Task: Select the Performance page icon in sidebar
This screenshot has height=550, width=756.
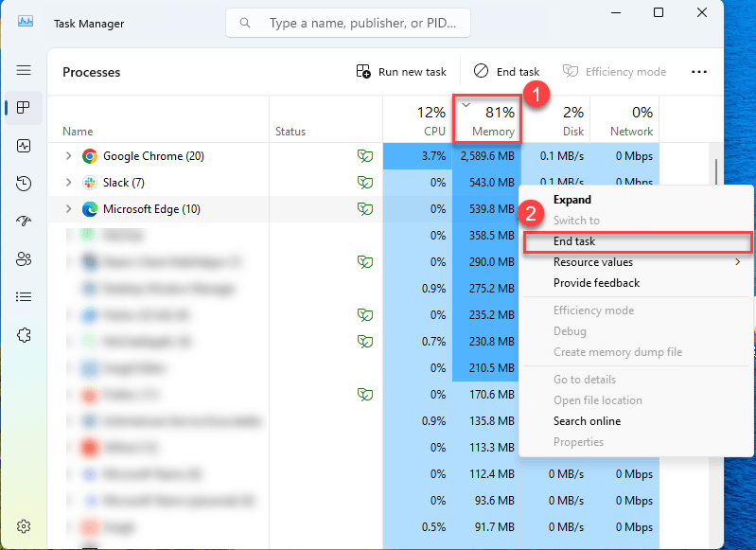Action: point(24,146)
